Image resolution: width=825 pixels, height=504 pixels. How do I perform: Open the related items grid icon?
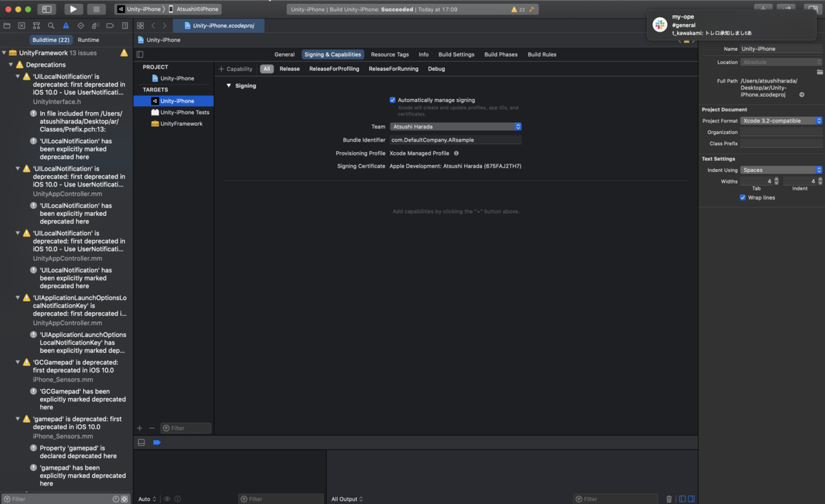140,25
